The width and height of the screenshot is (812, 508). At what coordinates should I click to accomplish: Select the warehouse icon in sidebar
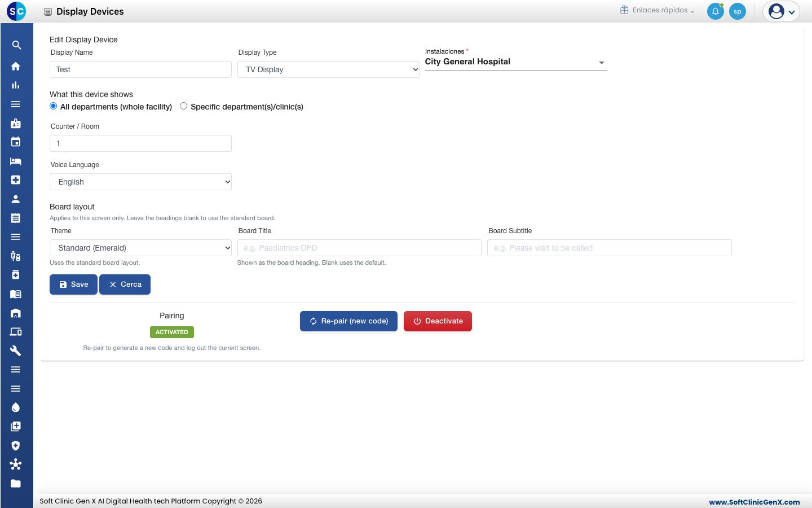16,313
